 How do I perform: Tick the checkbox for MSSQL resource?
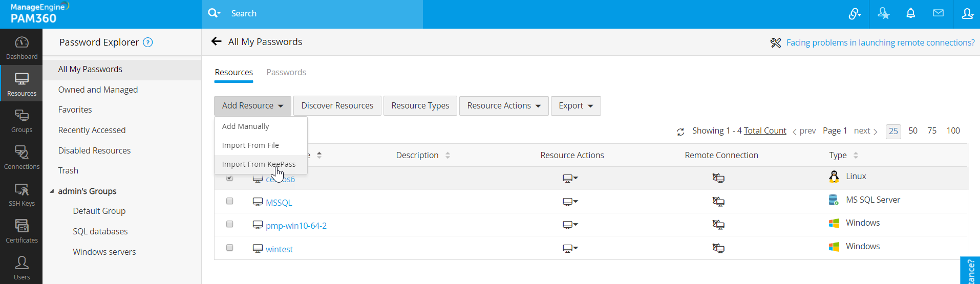tap(230, 201)
